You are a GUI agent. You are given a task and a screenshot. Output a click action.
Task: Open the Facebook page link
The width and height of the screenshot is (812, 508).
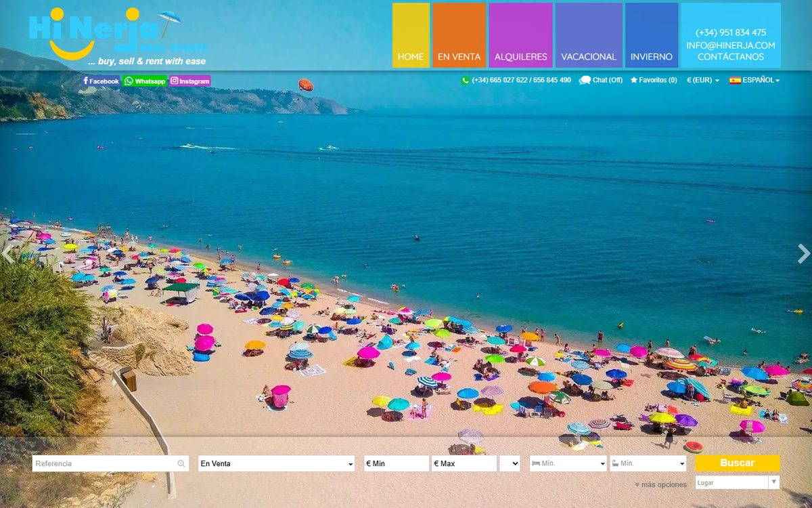[101, 81]
